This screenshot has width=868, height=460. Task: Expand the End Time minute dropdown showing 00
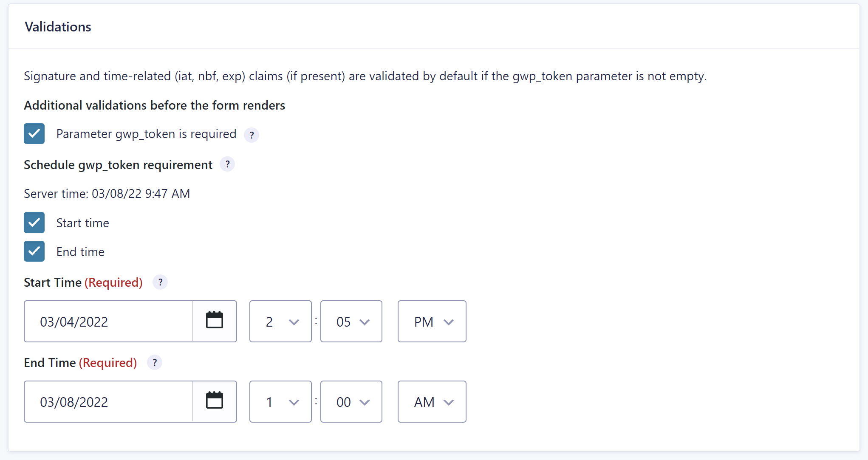(x=351, y=402)
